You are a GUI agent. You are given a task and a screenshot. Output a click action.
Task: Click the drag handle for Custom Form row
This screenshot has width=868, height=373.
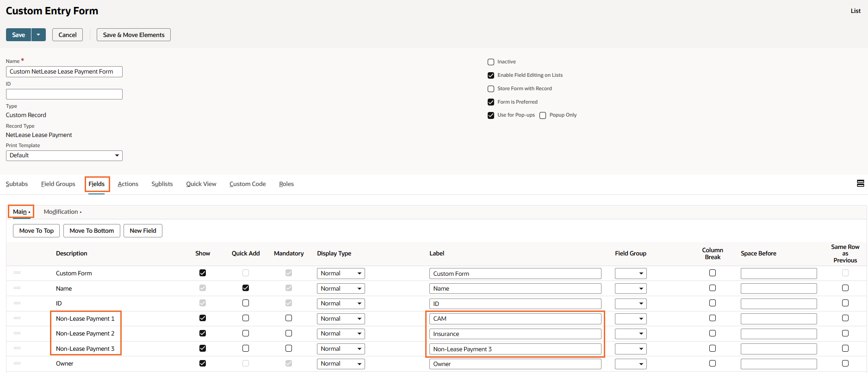click(x=17, y=273)
